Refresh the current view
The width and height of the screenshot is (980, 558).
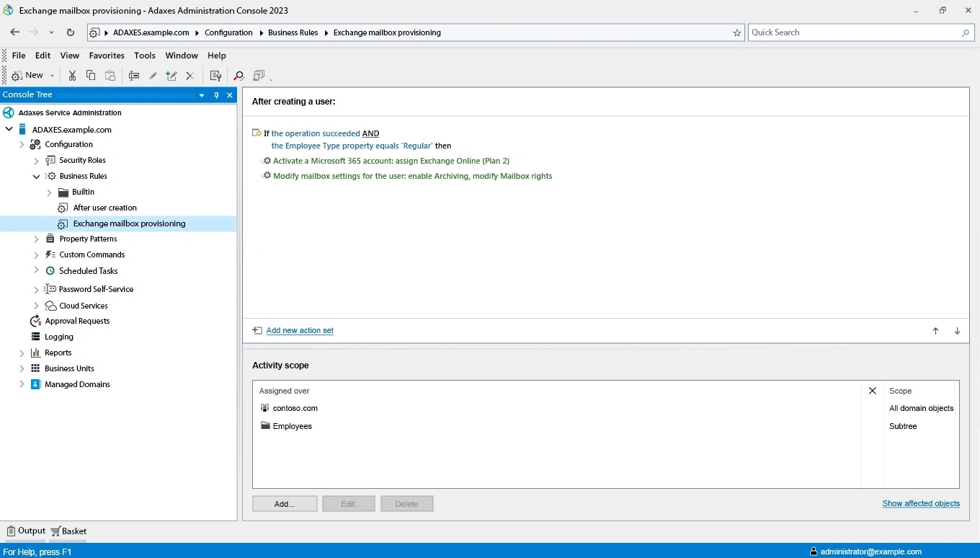pos(70,32)
